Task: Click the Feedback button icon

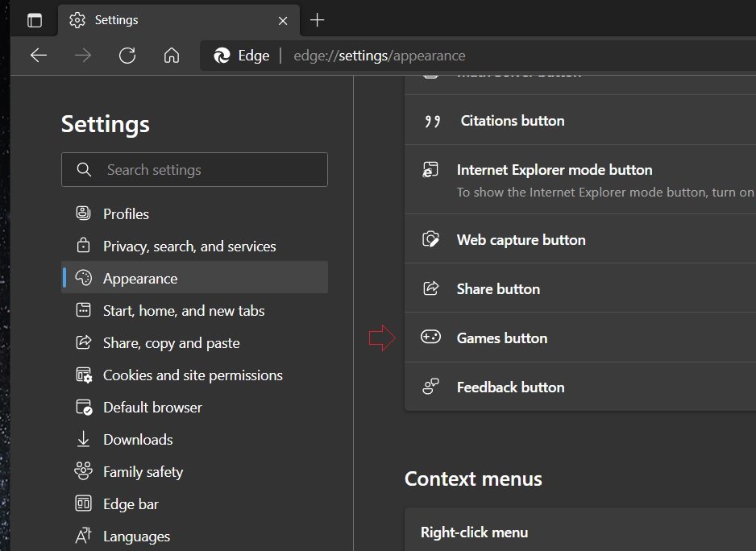Action: (x=430, y=387)
